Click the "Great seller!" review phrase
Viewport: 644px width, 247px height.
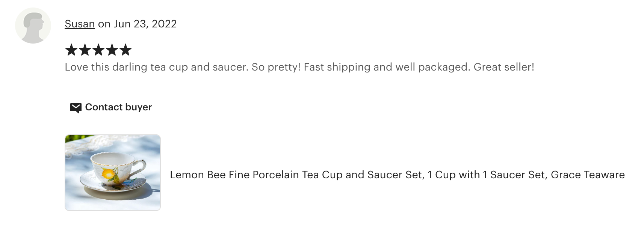pos(503,67)
